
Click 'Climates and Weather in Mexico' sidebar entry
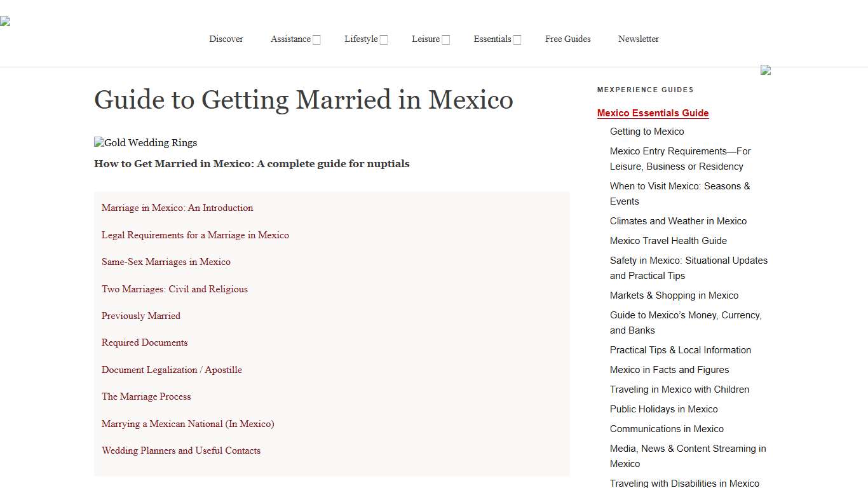[x=678, y=221]
